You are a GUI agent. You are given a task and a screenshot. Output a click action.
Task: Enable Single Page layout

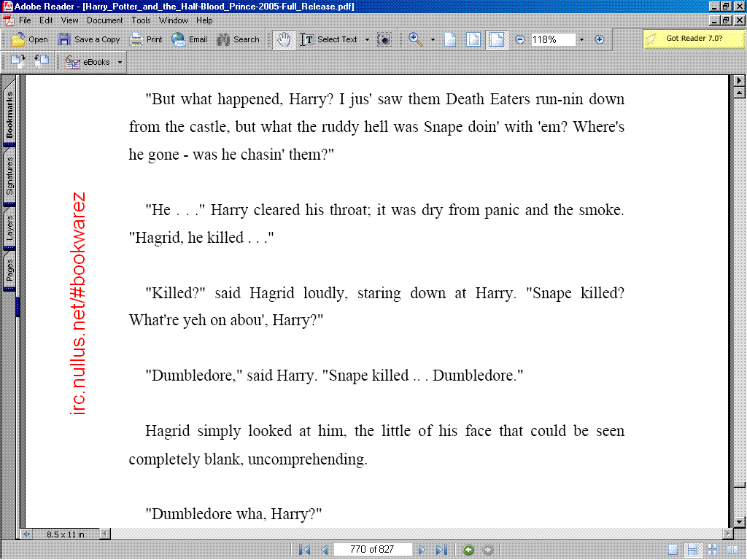[x=673, y=550]
